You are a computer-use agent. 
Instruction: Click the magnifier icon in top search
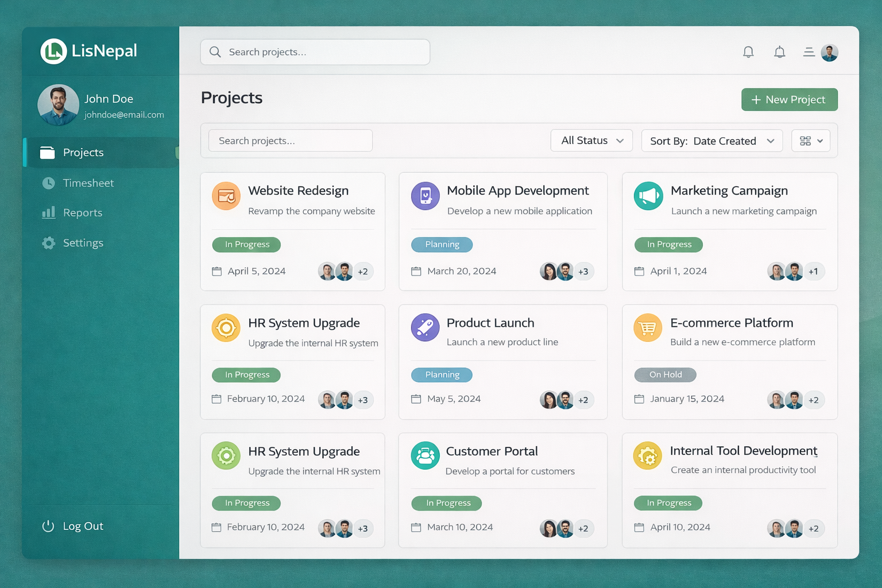tap(215, 52)
